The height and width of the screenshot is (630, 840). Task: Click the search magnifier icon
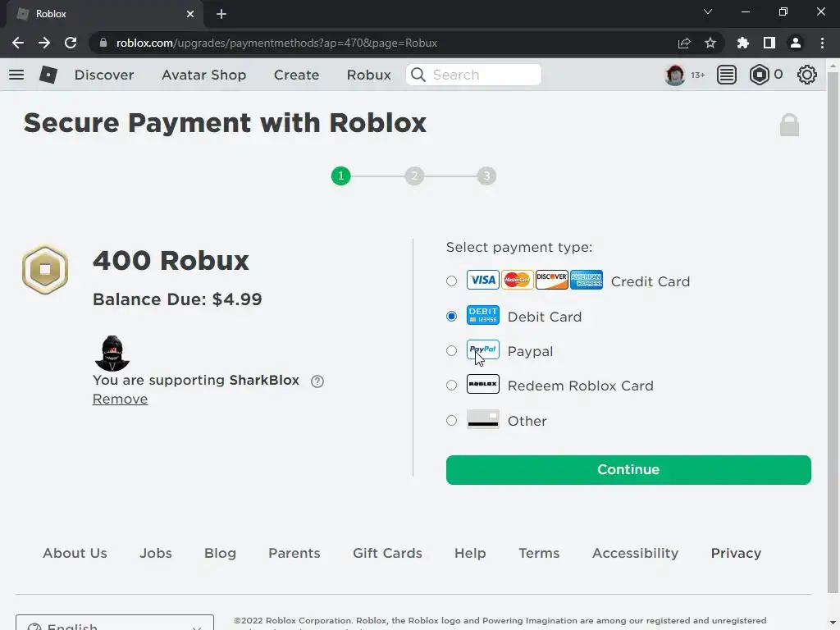coord(418,75)
